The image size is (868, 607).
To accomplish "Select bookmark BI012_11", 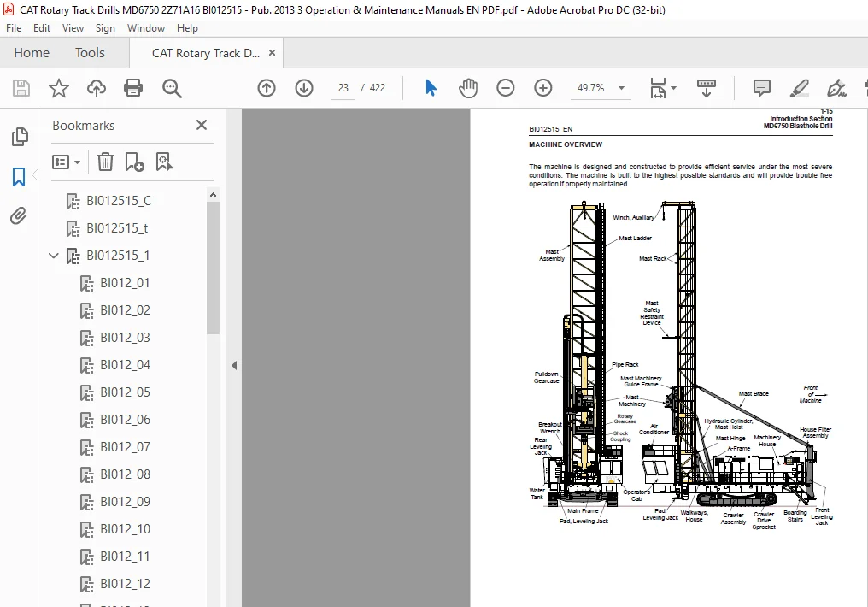I will click(x=125, y=557).
